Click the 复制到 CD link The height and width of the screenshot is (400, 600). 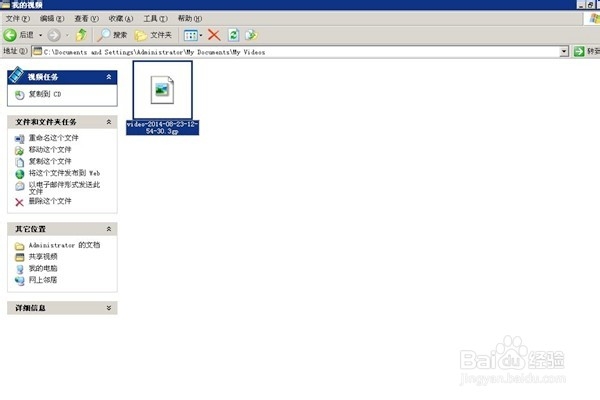point(45,94)
